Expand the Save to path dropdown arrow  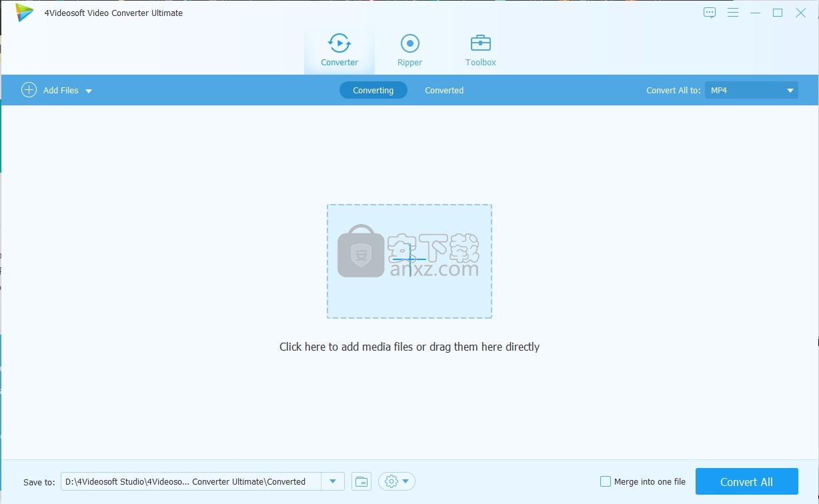point(333,481)
